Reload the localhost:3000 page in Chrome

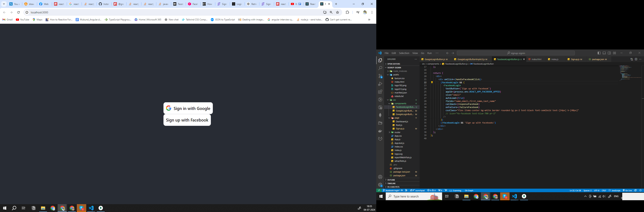click(18, 12)
